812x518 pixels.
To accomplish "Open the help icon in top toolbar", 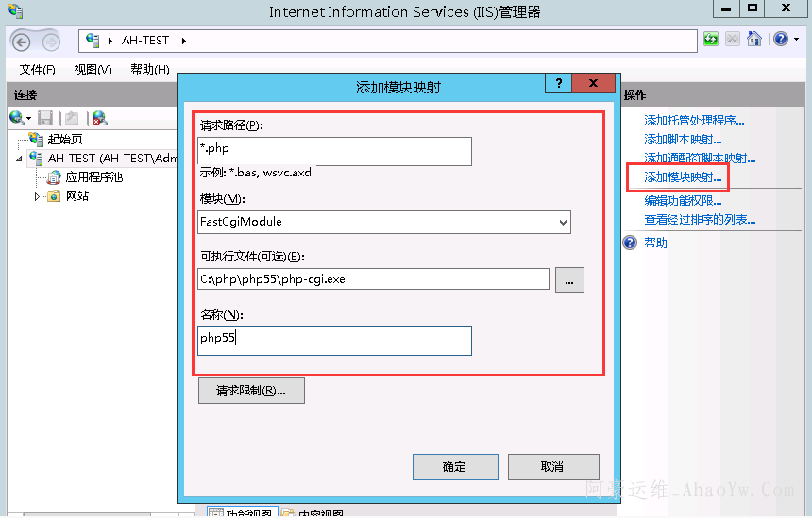I will [780, 40].
